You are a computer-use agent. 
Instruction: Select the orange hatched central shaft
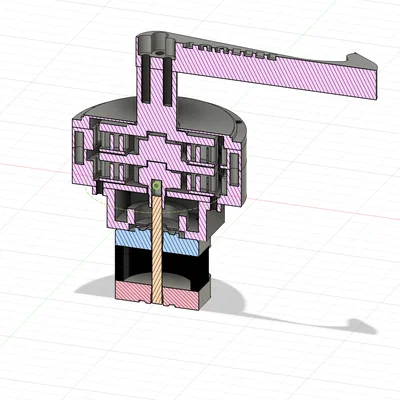point(157,249)
